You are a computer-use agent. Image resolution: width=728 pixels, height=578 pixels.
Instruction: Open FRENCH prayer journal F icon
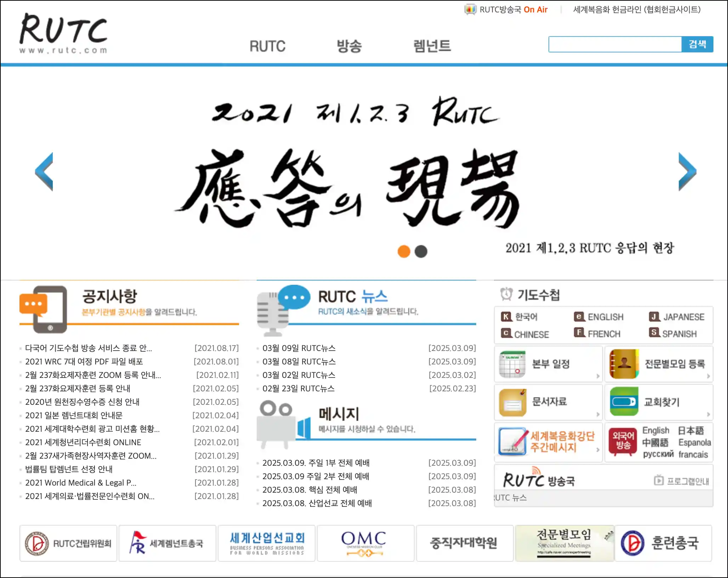coord(579,333)
